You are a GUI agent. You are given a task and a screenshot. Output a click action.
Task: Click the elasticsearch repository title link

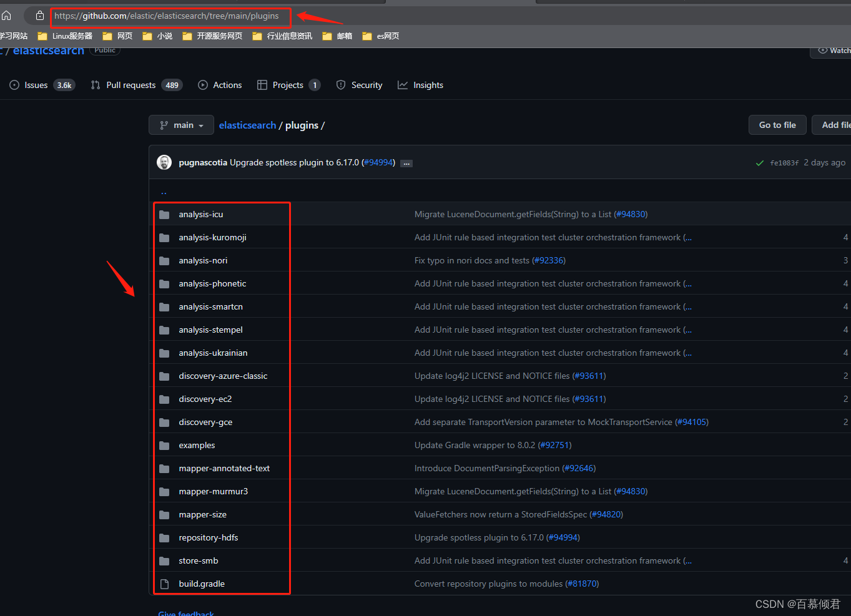coord(48,50)
